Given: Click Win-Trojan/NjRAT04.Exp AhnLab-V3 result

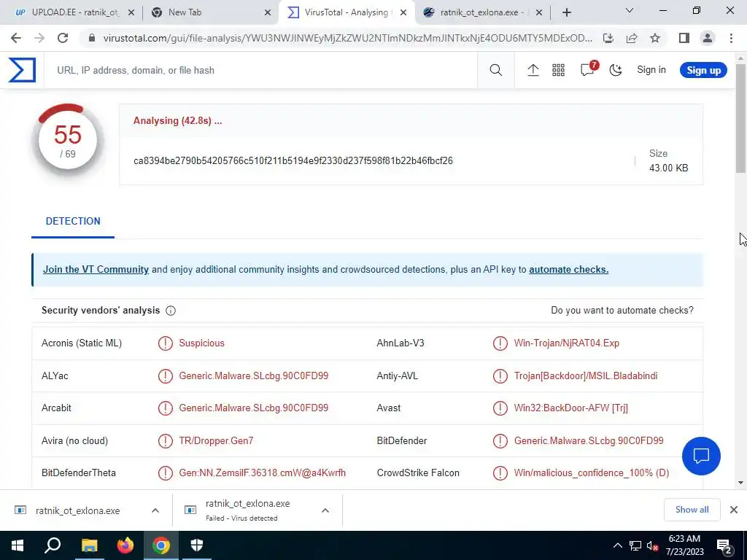Looking at the screenshot, I should (x=566, y=343).
